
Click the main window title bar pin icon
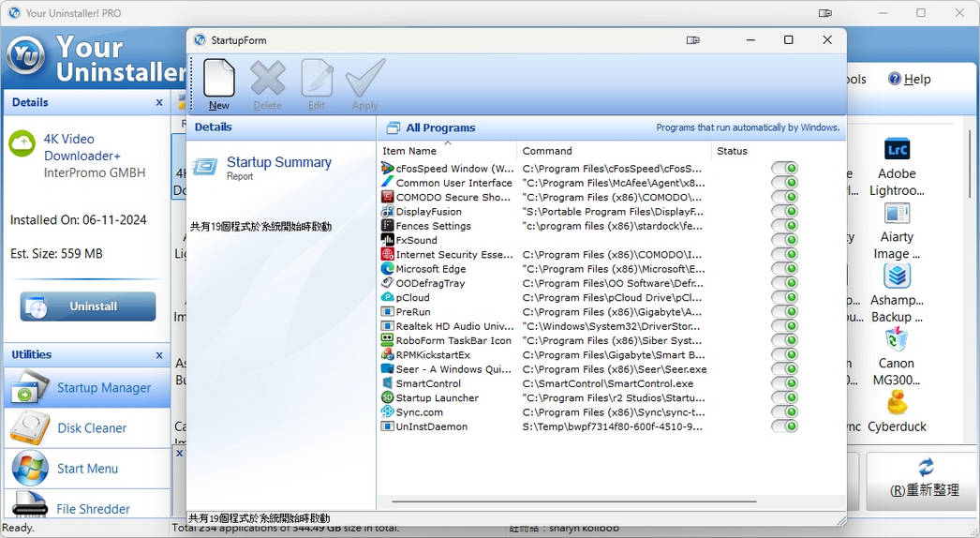coord(825,13)
